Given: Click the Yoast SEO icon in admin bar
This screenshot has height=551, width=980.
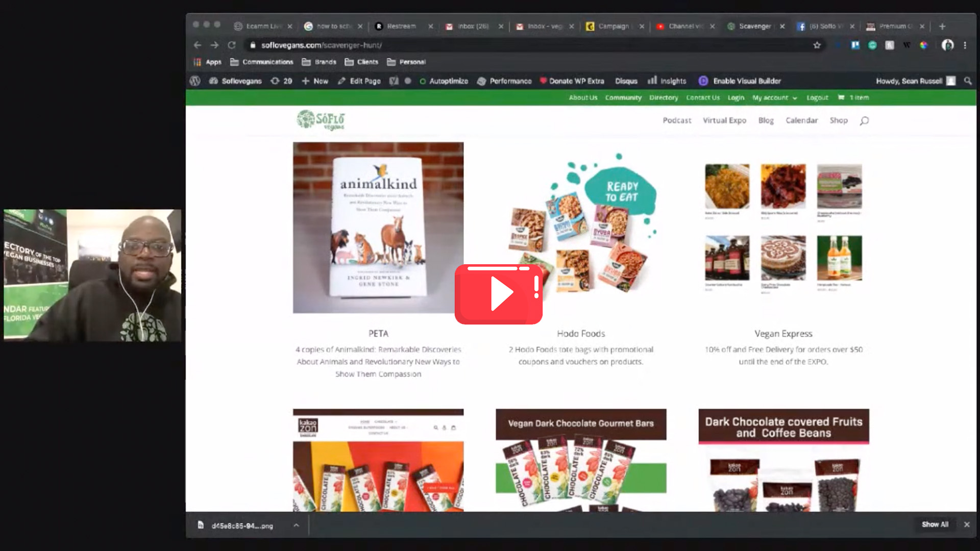Looking at the screenshot, I should (394, 81).
